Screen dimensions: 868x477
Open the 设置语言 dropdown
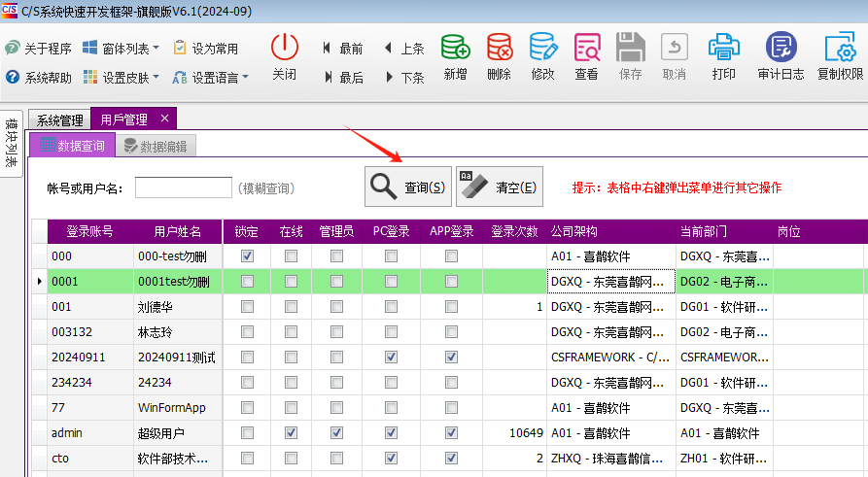click(x=210, y=78)
